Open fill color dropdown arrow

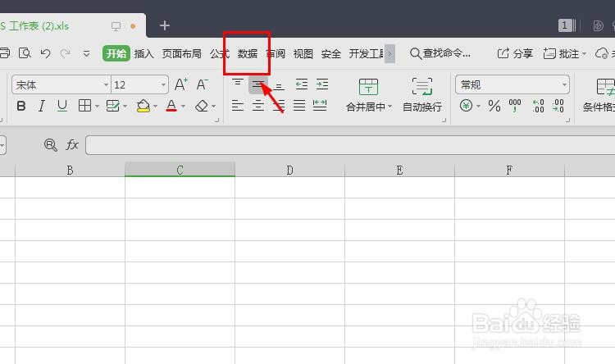[x=155, y=107]
